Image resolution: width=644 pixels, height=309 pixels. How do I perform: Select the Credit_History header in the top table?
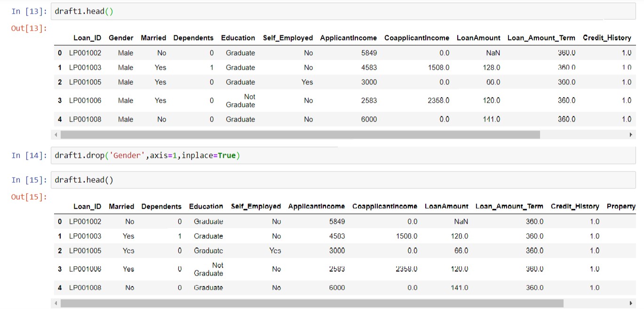(607, 38)
